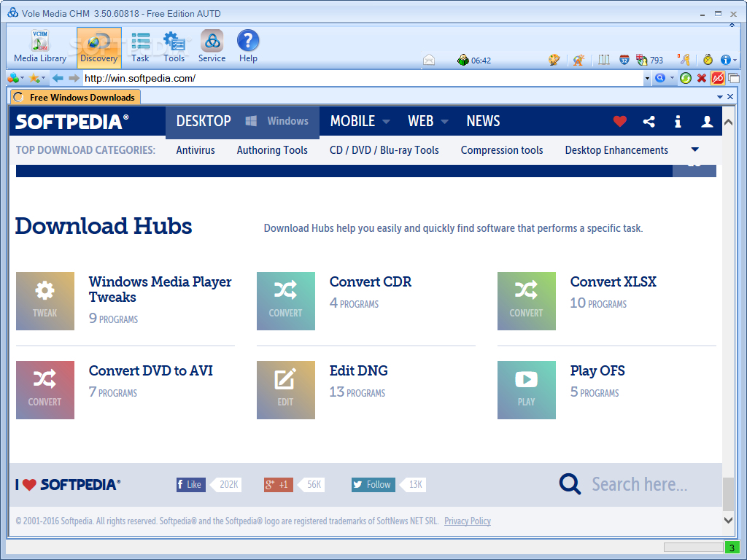Toggle the AD blocker button

(718, 78)
